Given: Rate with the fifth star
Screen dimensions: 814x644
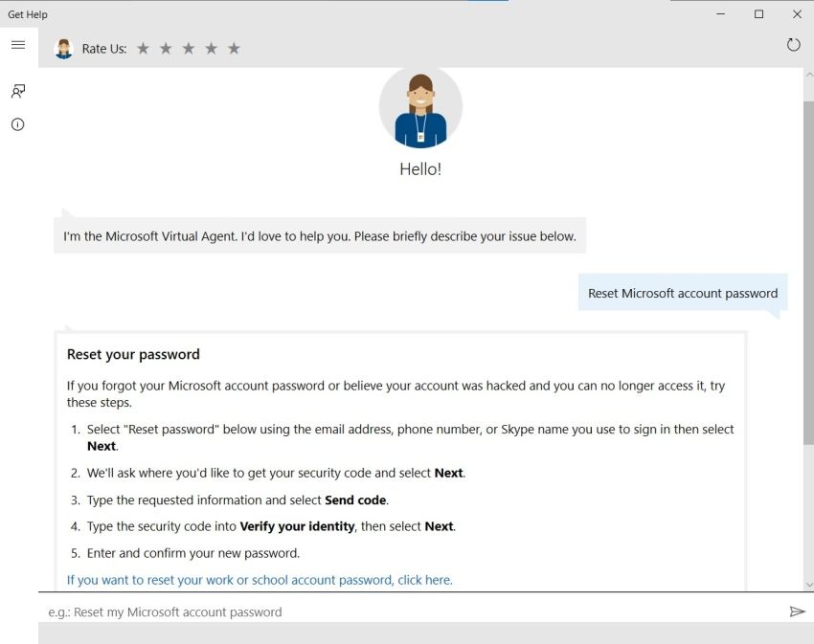Looking at the screenshot, I should pyautogui.click(x=234, y=48).
